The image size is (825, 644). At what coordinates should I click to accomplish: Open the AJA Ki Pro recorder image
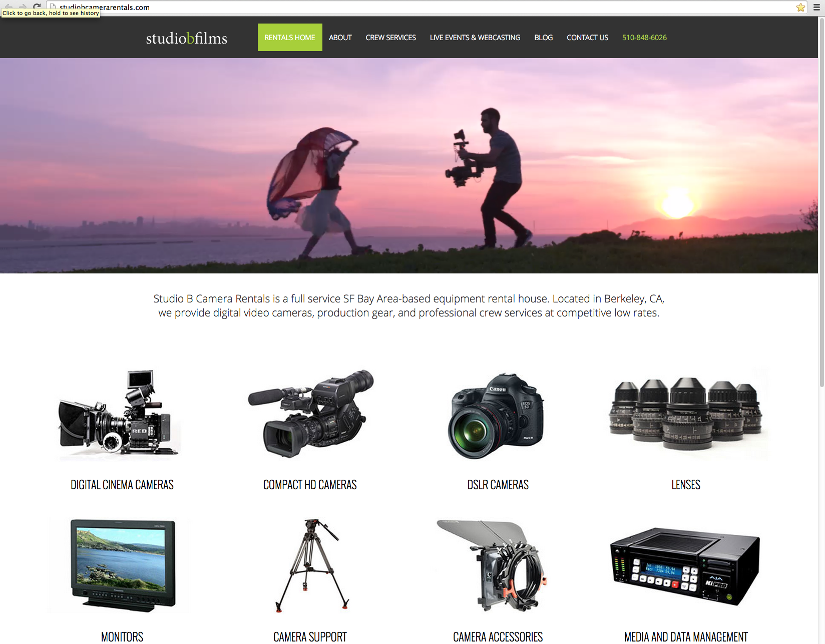[x=685, y=566]
